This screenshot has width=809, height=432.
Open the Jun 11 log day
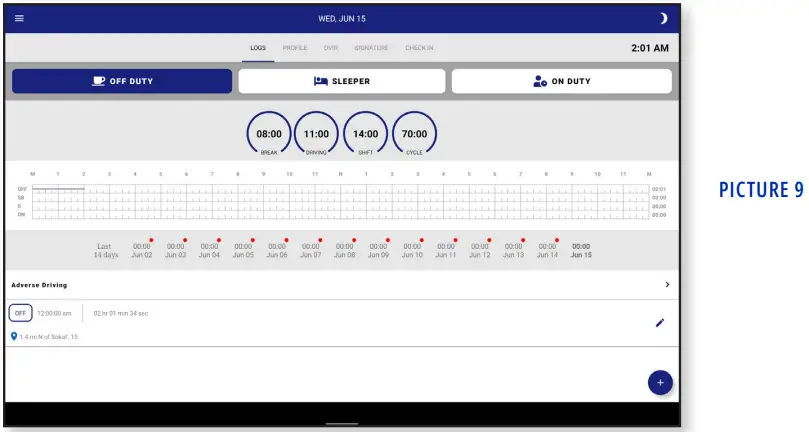coord(446,250)
